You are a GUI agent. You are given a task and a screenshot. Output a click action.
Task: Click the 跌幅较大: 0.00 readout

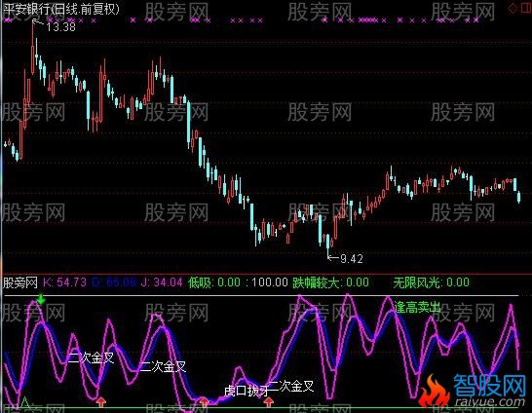[x=331, y=282]
